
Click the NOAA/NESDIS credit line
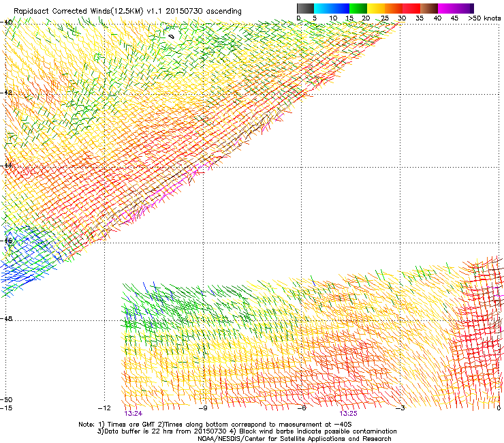pyautogui.click(x=294, y=439)
